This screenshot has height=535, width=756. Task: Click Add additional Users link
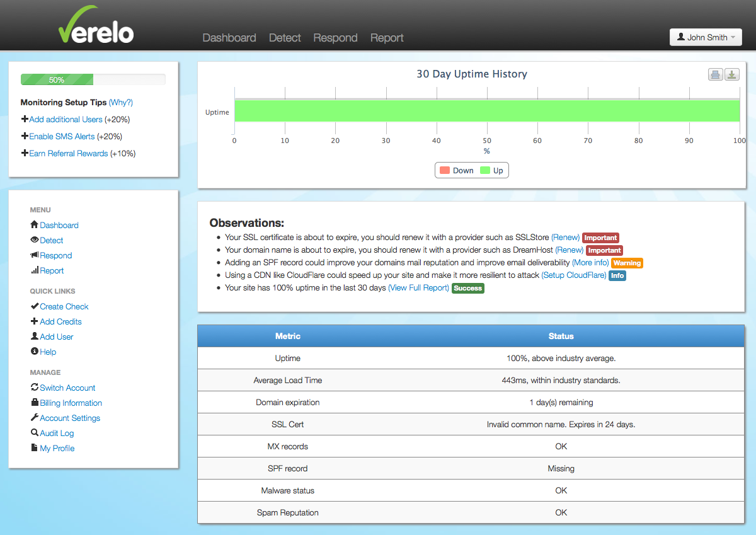point(66,119)
